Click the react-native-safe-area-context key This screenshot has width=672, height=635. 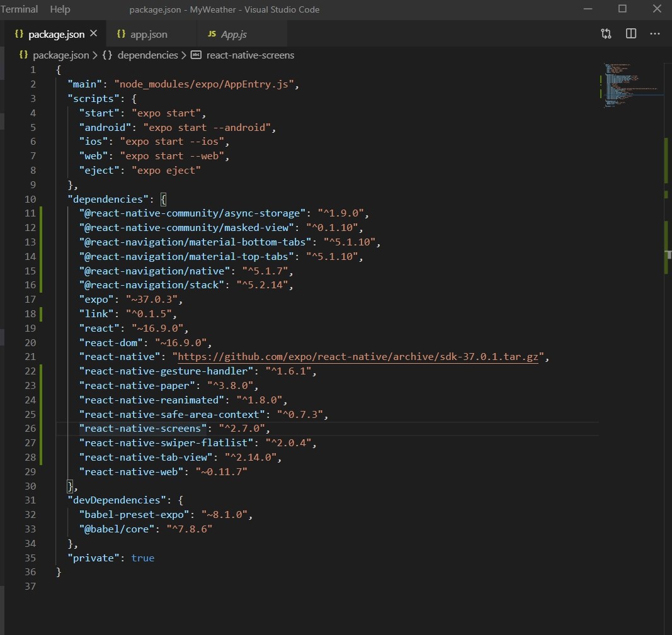[172, 415]
